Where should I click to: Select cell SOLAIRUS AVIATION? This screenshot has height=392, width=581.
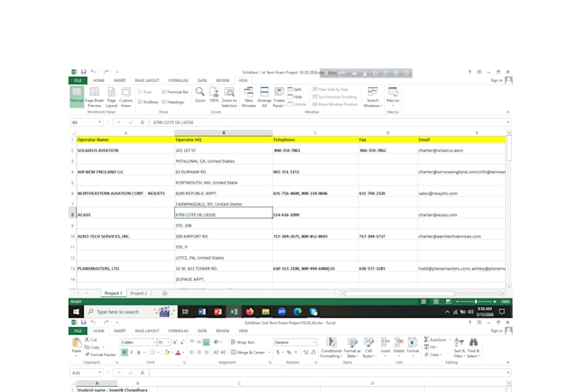tap(126, 150)
